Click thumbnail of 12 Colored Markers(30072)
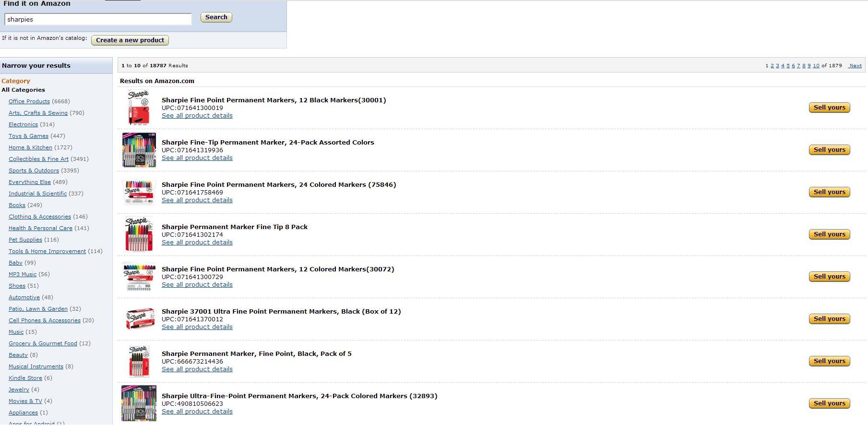The width and height of the screenshot is (868, 426). click(x=139, y=277)
